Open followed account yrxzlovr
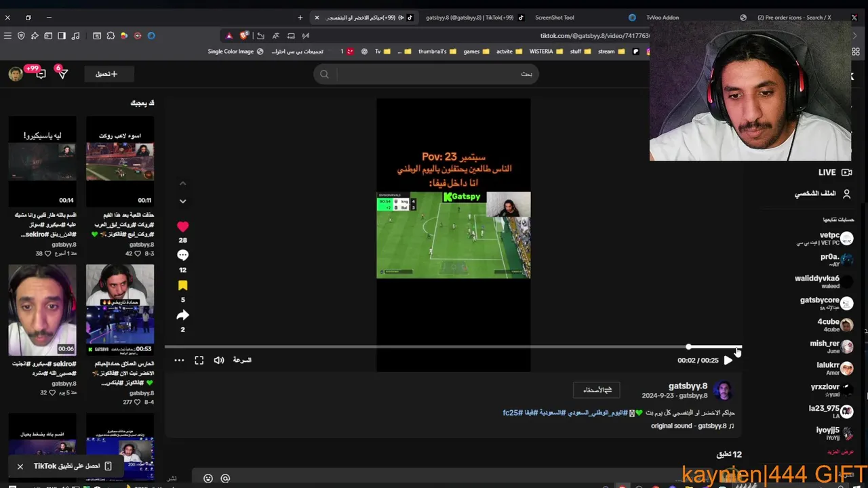Image resolution: width=868 pixels, height=488 pixels. pyautogui.click(x=832, y=390)
